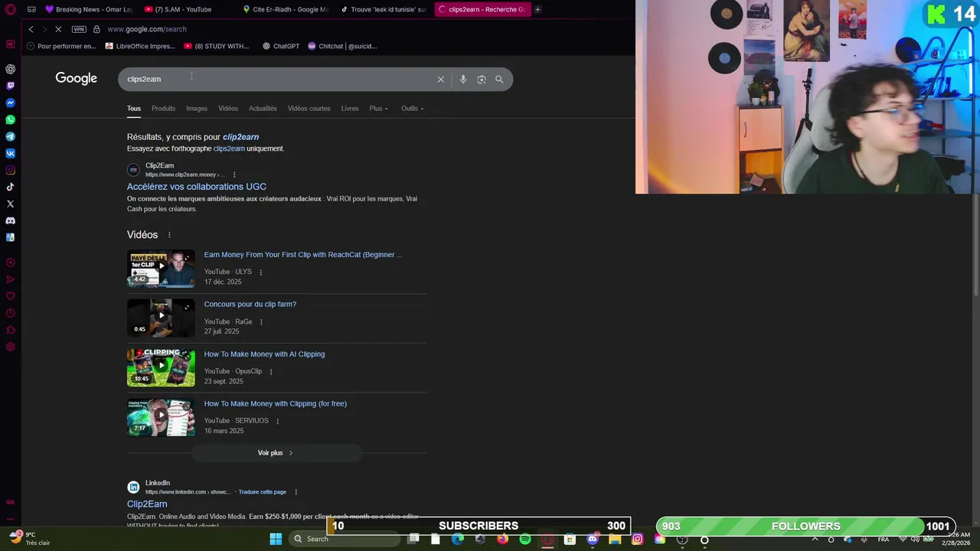
Task: Select the Images search filter
Action: (197, 108)
